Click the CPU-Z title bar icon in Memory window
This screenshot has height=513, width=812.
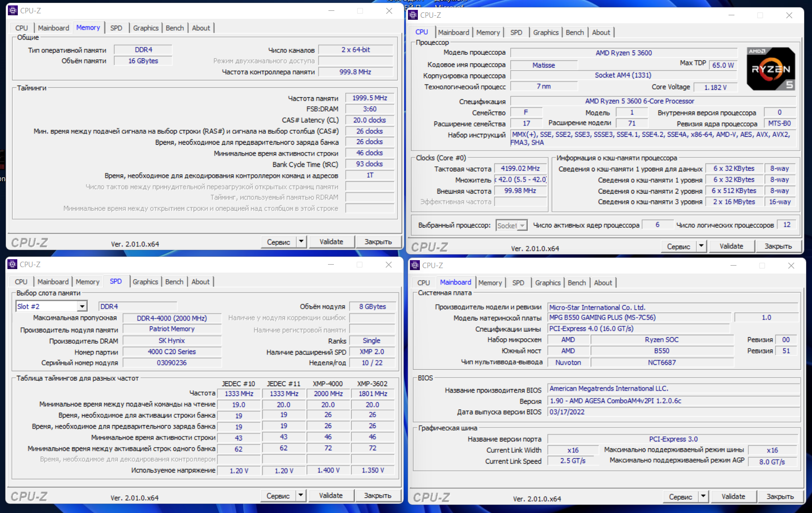pyautogui.click(x=13, y=10)
